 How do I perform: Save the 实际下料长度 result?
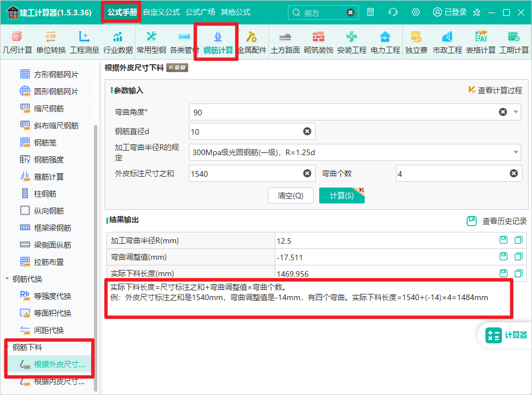pos(504,273)
